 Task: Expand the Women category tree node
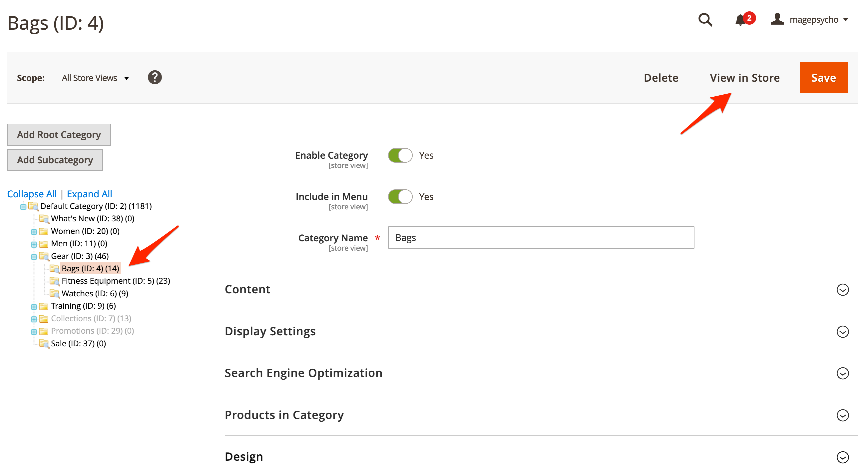pos(34,232)
